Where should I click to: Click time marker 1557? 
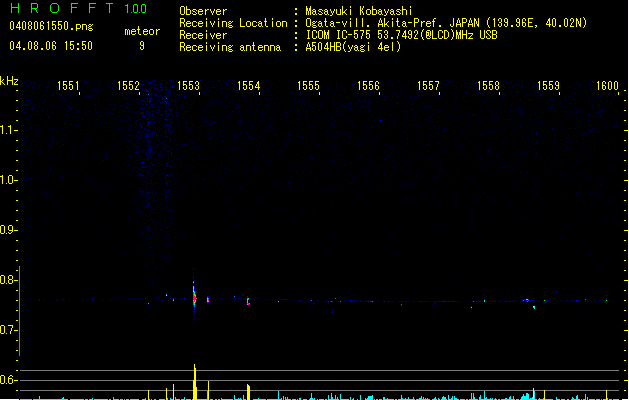click(428, 86)
